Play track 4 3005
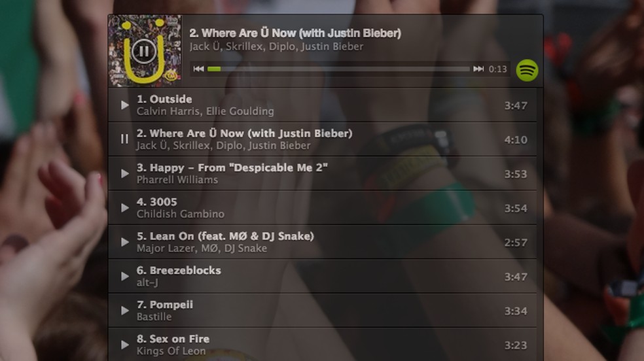 coord(124,208)
